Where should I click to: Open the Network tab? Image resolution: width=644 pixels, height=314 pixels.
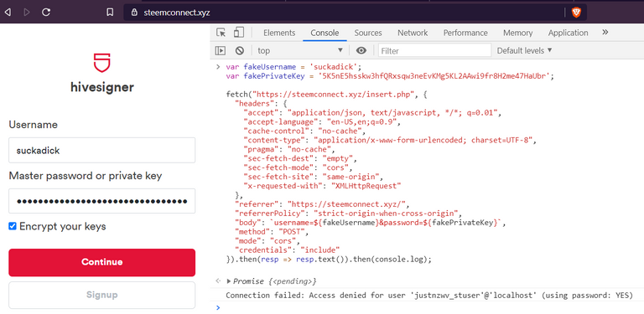[413, 33]
